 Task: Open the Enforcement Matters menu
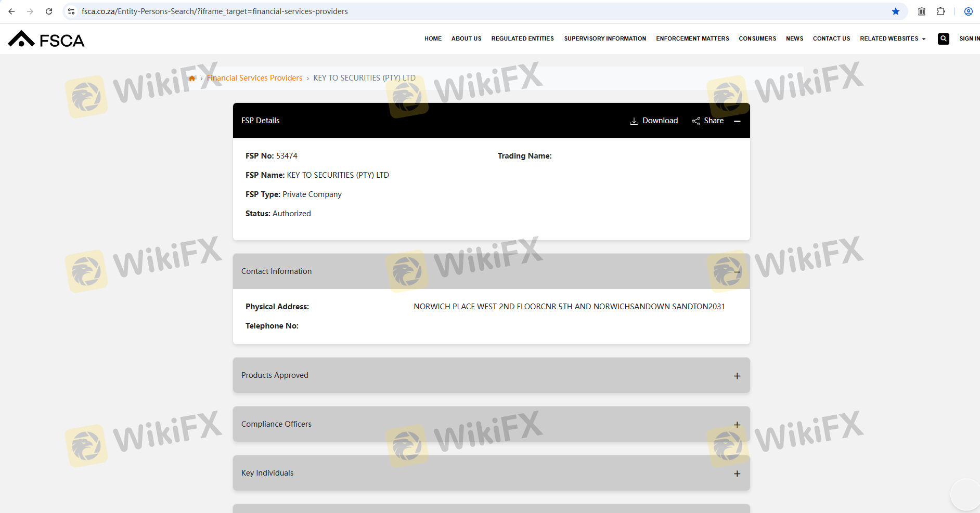click(692, 38)
